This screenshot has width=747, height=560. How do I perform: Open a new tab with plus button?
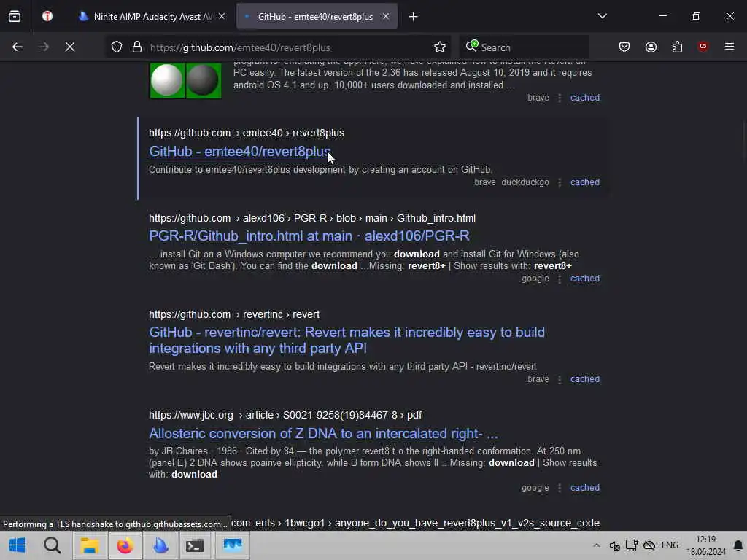point(413,17)
